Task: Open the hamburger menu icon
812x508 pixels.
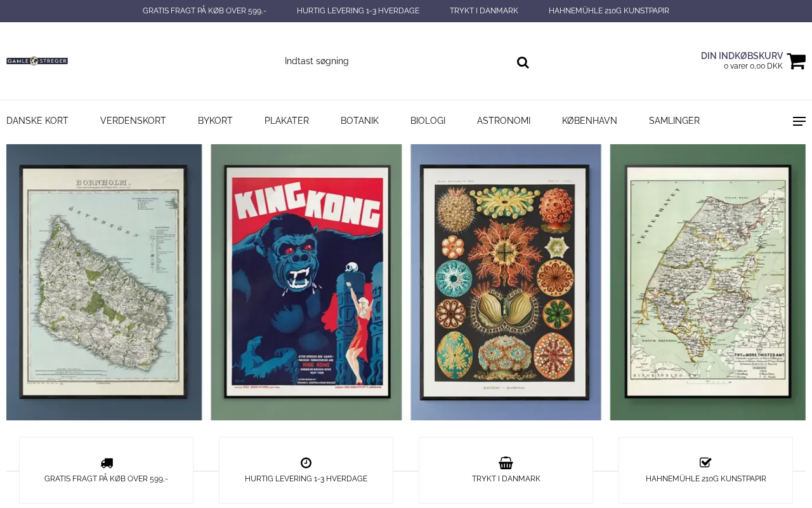Action: [x=799, y=121]
